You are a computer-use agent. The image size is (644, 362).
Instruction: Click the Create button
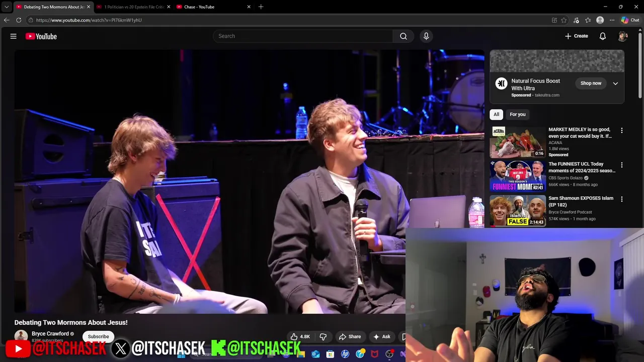coord(577,36)
